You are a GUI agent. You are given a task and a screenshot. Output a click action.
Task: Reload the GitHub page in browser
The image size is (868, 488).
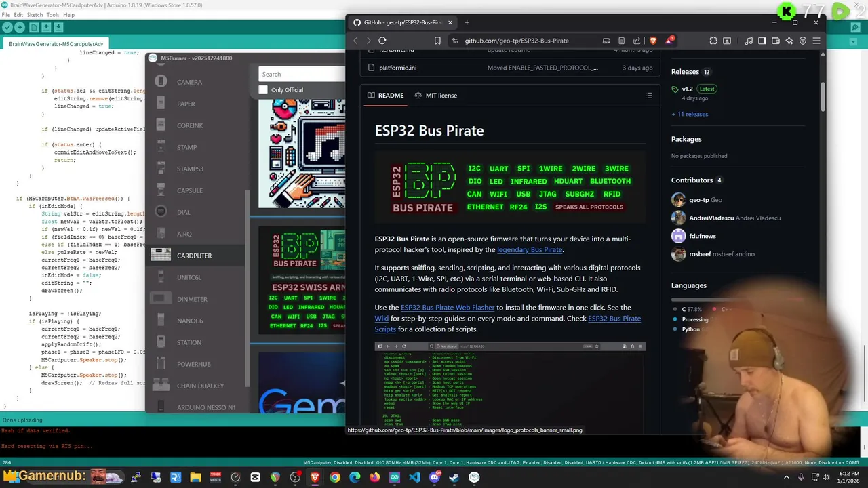tap(382, 41)
